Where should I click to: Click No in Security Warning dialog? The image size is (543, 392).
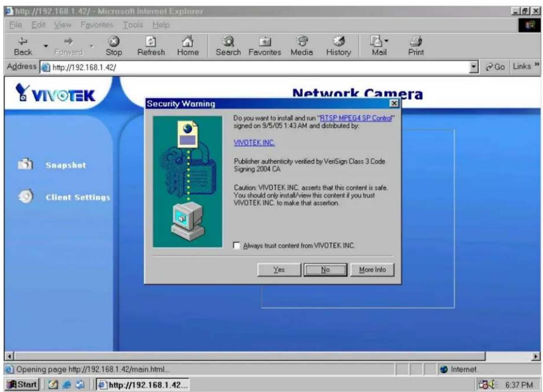325,270
